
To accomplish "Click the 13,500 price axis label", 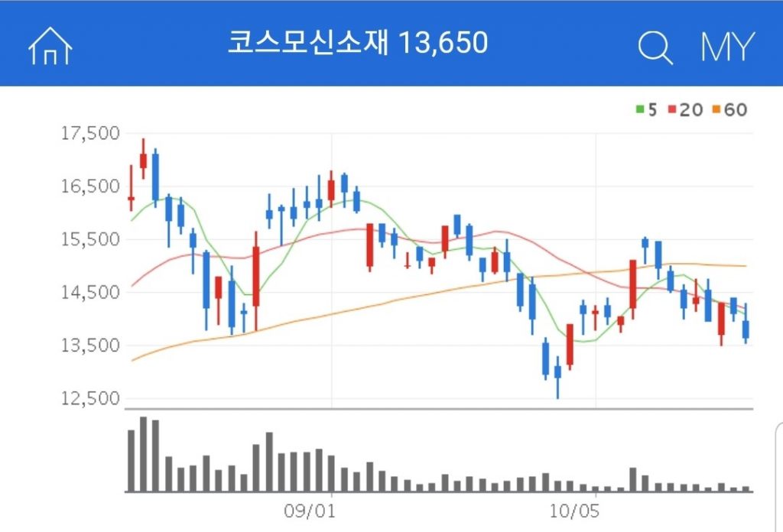I will tap(90, 345).
